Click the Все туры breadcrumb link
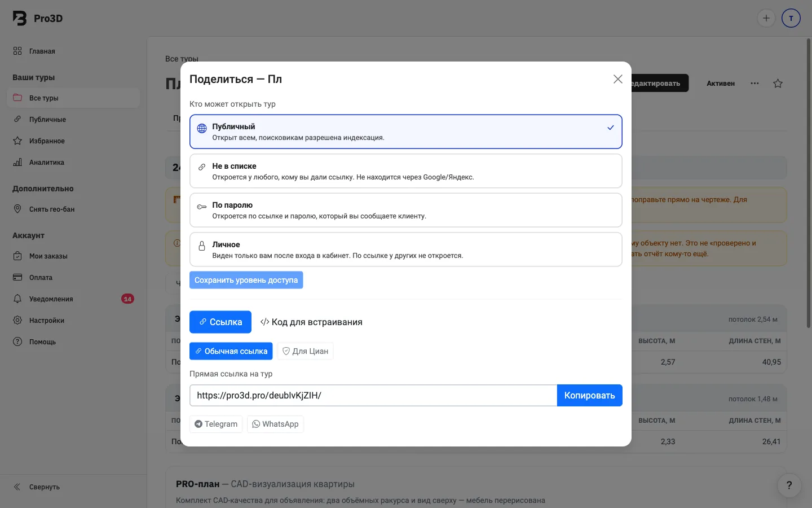The width and height of the screenshot is (812, 508). [x=182, y=58]
